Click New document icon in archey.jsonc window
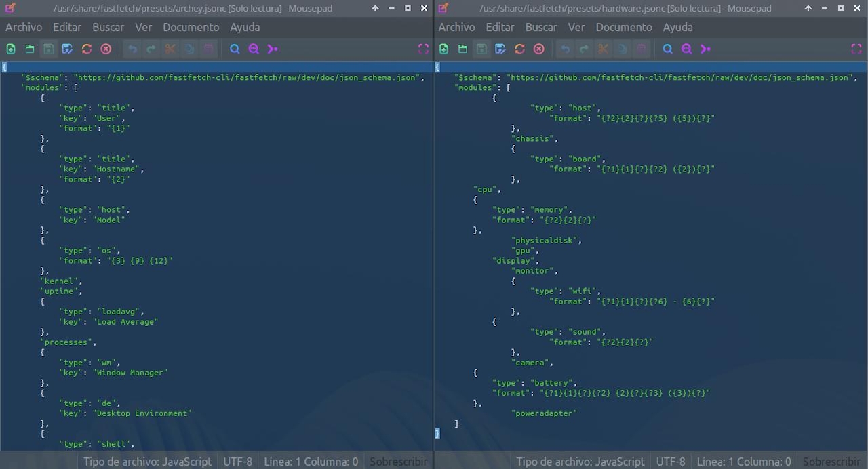868x469 pixels. (x=11, y=49)
